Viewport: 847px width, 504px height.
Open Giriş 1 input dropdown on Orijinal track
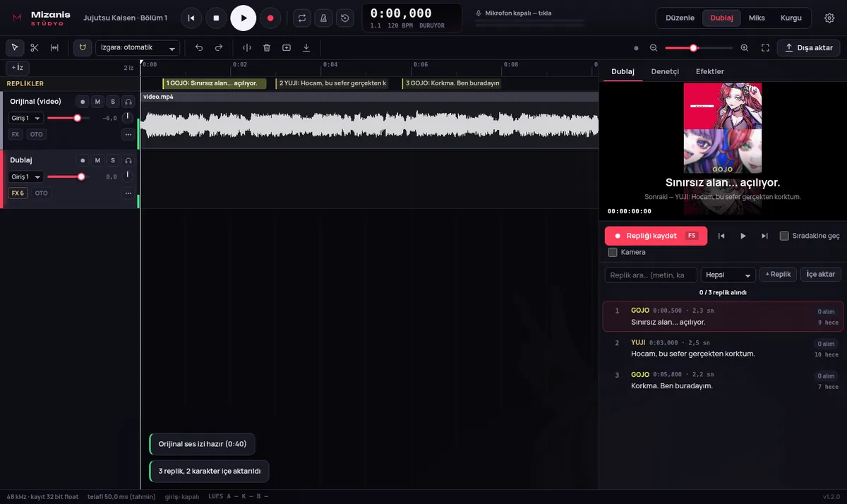coord(25,118)
